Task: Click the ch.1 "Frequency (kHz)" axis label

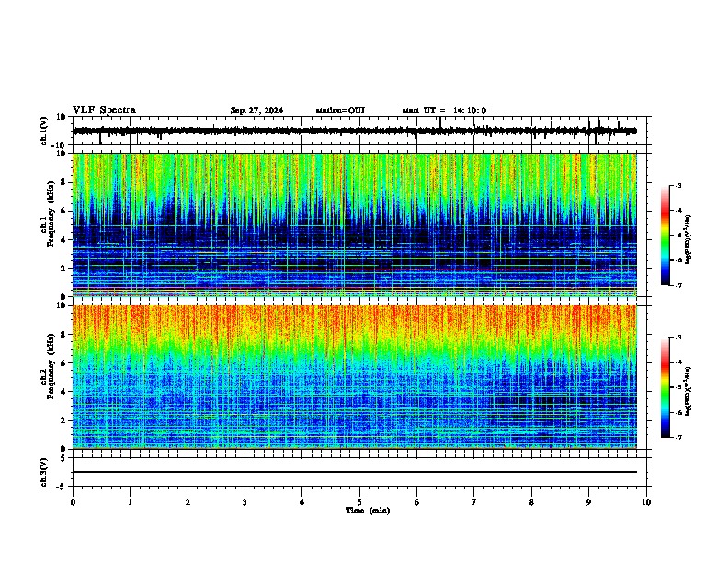Action: [51, 213]
